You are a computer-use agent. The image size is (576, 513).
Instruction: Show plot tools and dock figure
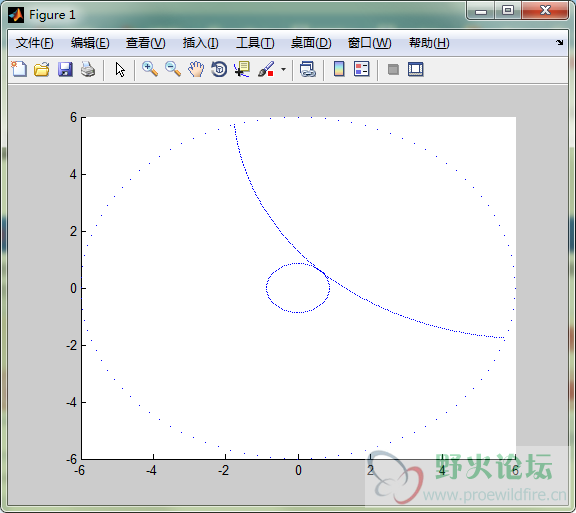[x=415, y=69]
